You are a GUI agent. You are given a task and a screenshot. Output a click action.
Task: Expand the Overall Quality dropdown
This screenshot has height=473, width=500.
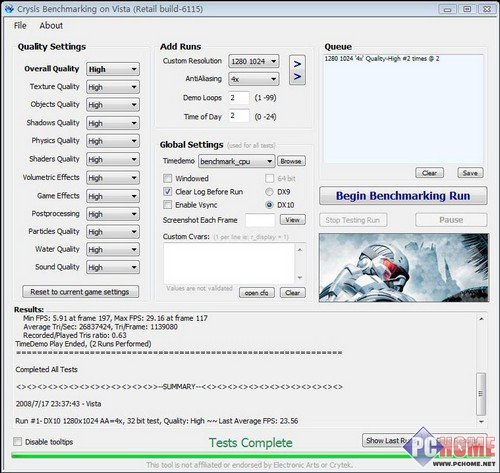point(113,69)
